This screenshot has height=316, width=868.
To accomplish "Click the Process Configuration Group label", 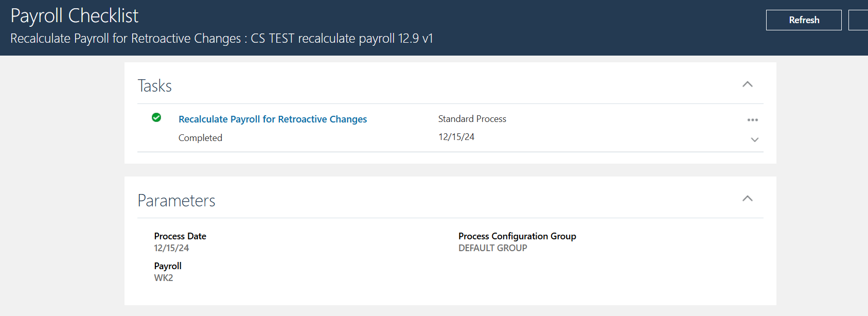I will pos(517,236).
